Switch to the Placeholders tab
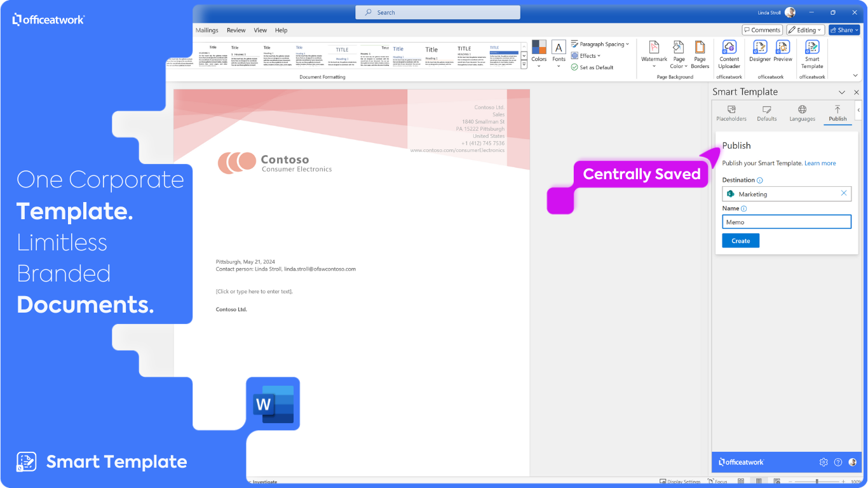 coord(731,114)
